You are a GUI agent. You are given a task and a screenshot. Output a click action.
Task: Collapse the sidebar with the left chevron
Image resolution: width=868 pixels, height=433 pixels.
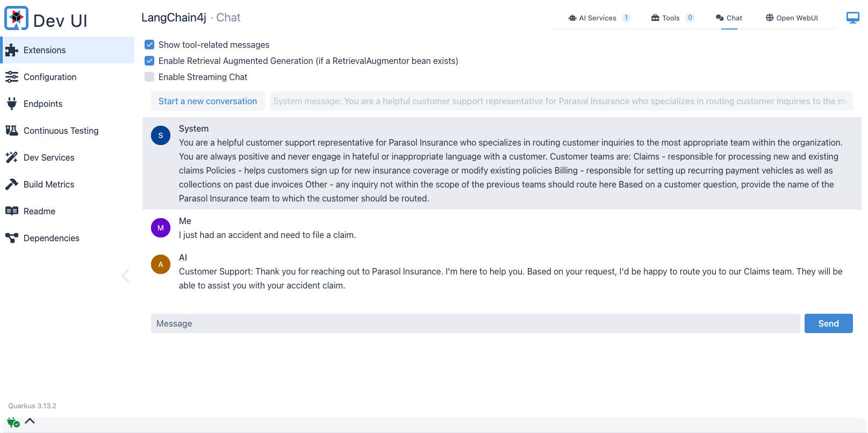[126, 276]
